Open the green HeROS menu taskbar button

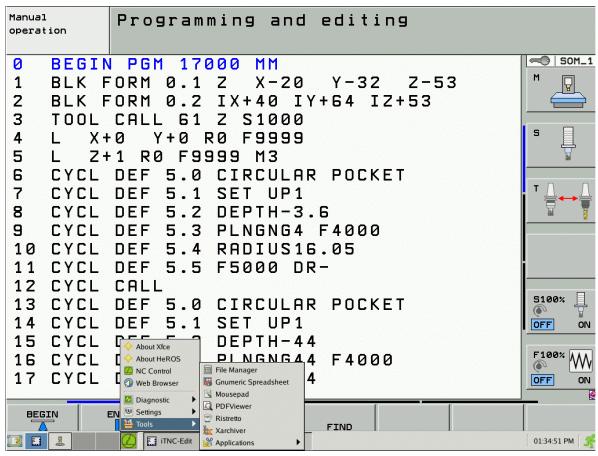[129, 441]
